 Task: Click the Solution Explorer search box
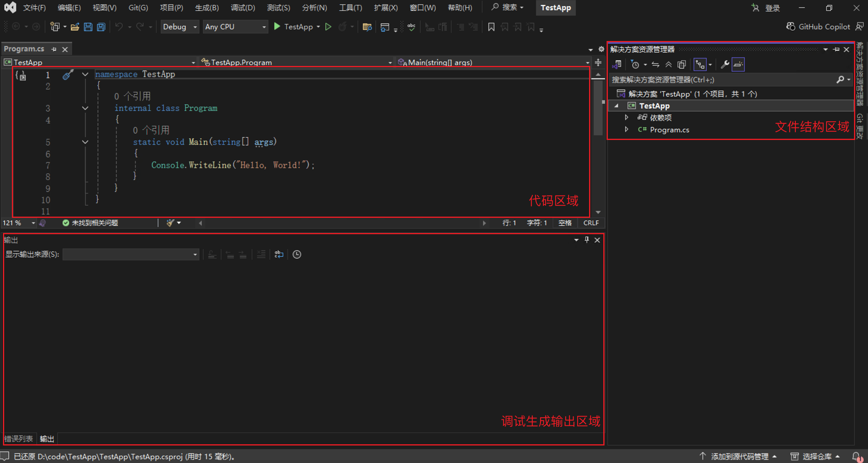tap(725, 80)
